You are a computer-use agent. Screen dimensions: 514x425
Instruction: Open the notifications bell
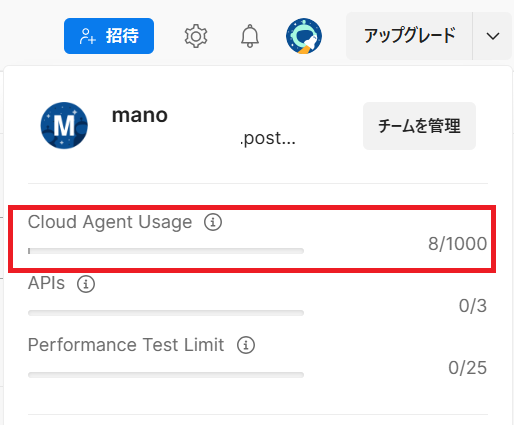pos(250,36)
